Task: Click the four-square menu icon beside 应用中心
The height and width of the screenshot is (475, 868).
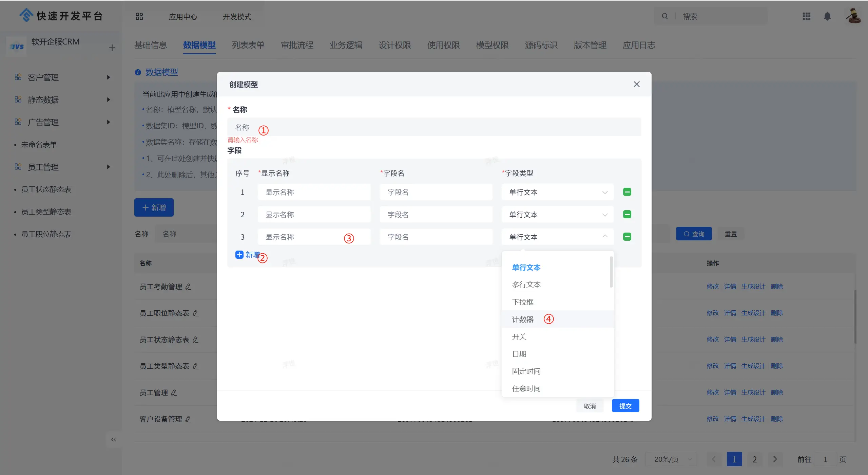Action: coord(139,16)
